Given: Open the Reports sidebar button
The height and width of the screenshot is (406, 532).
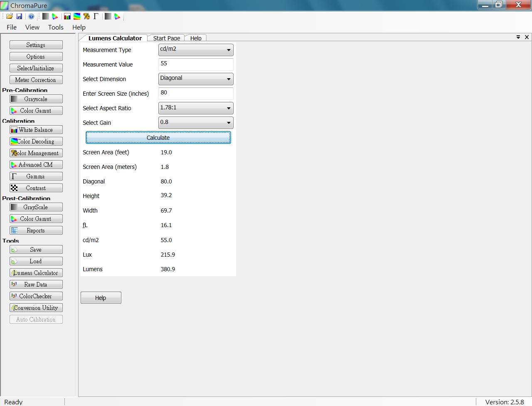Looking at the screenshot, I should point(36,230).
